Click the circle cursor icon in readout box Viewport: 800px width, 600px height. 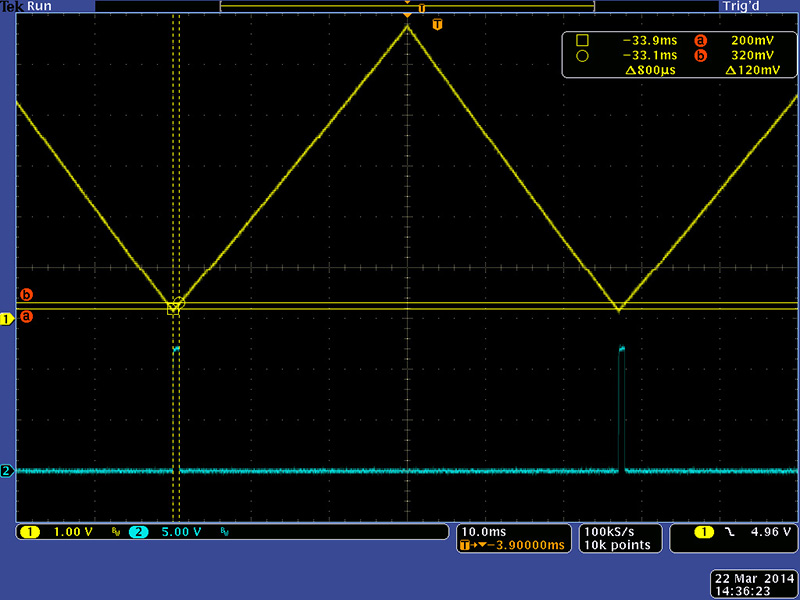coord(582,56)
